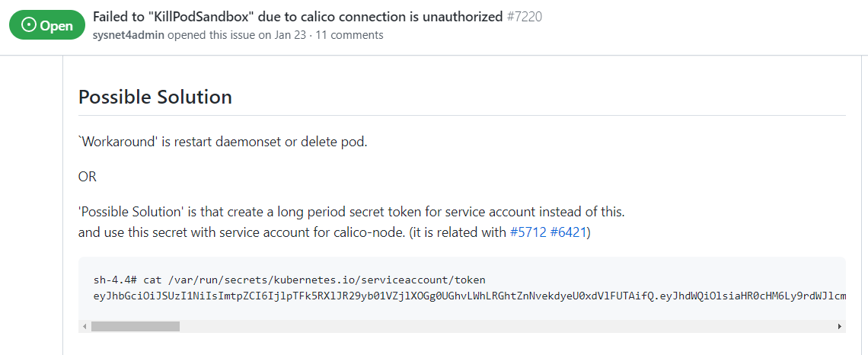Click the cat serviceaccount/token command line

point(289,280)
